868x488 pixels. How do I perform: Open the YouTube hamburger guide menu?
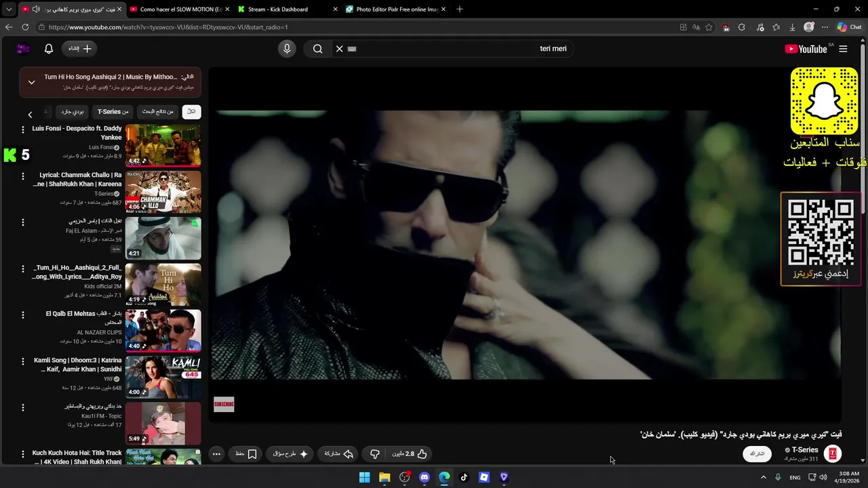(x=843, y=49)
